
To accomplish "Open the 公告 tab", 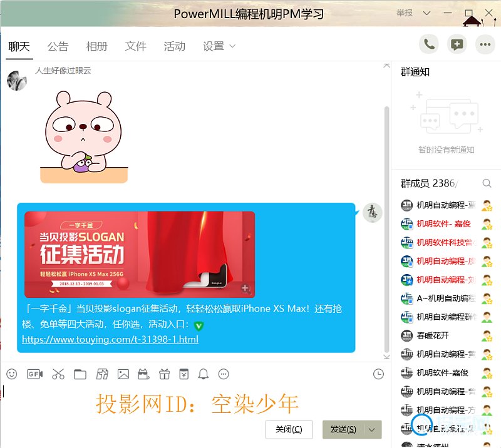I will point(58,46).
